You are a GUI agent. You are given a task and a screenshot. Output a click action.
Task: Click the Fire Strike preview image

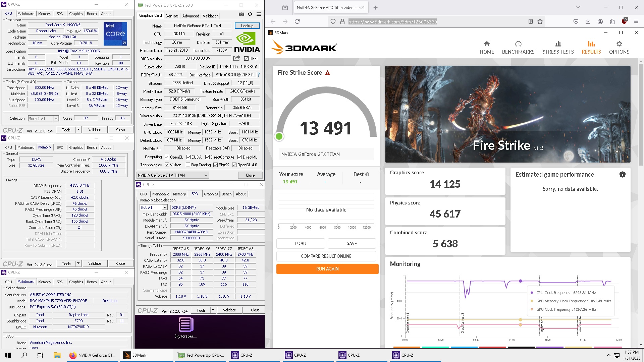coord(508,114)
